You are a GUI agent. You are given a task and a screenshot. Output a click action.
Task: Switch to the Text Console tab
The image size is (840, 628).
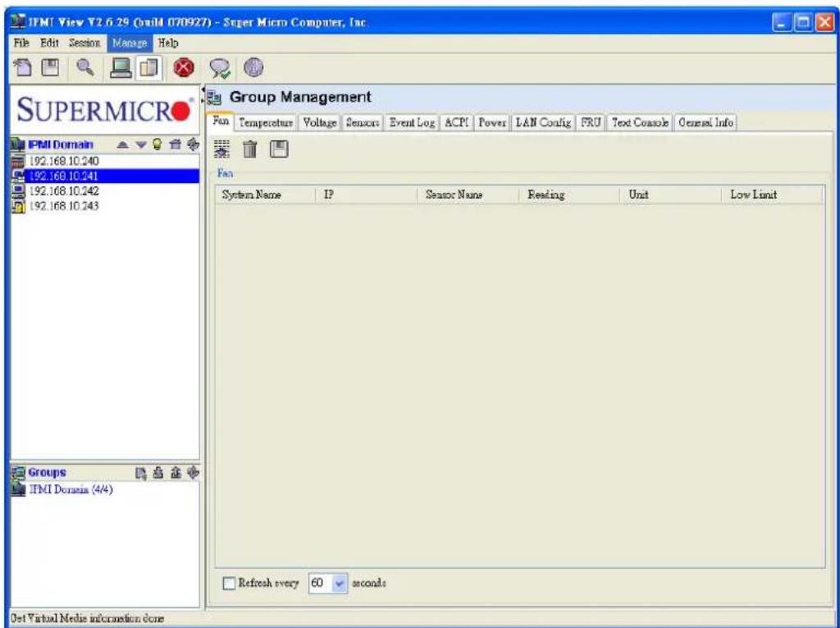click(x=640, y=123)
